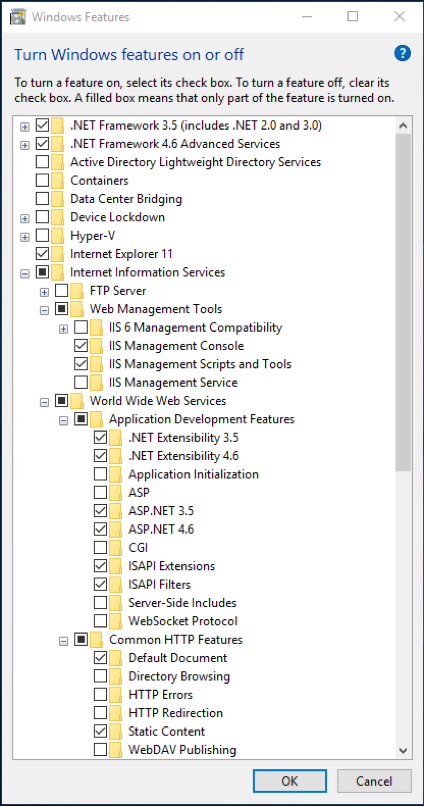The image size is (424, 806).
Task: Cancel the Windows Features dialog
Action: [x=374, y=781]
